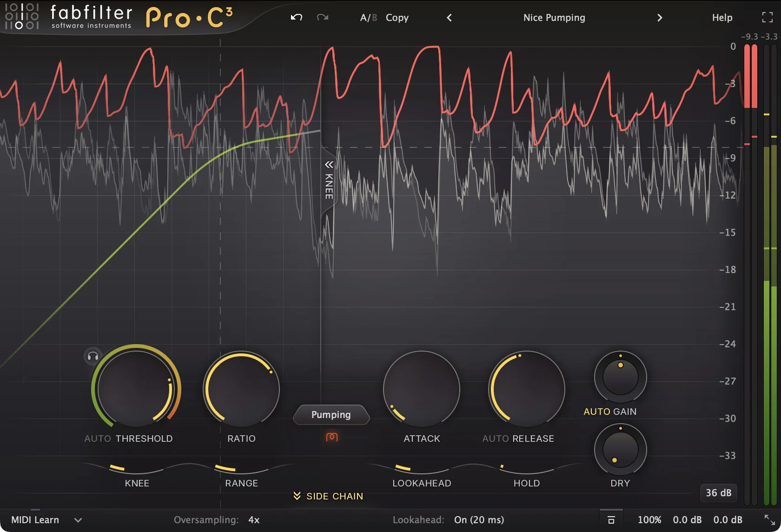
Task: Enable Auto mode for Release
Action: [494, 438]
